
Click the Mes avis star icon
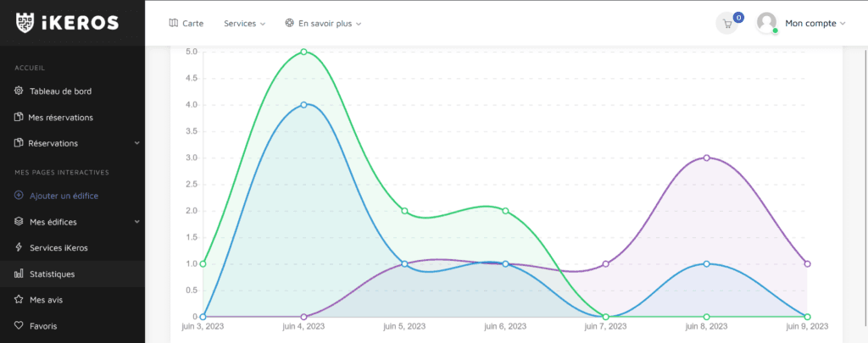(x=19, y=300)
